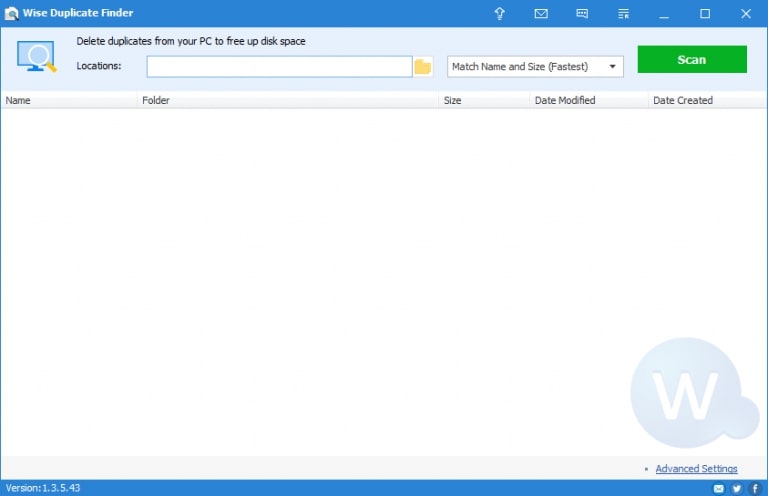Viewport: 768px width, 496px height.
Task: Click the email icon in bottom status bar
Action: [x=719, y=488]
